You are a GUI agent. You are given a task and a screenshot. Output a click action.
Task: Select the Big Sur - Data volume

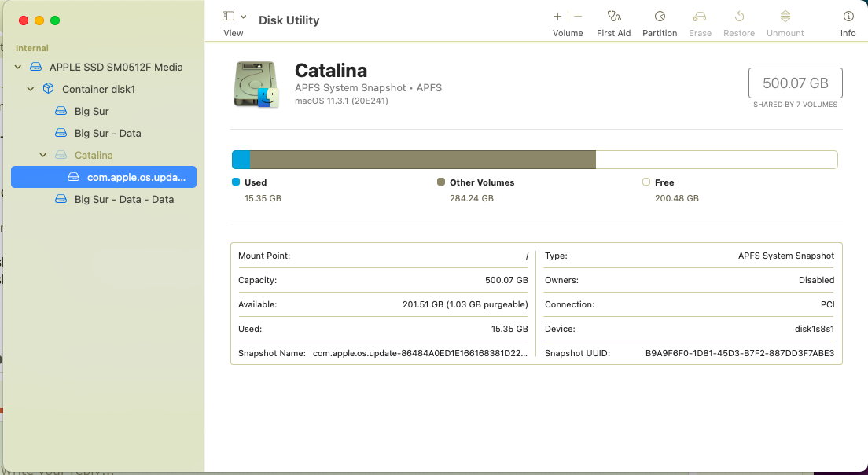pos(108,134)
